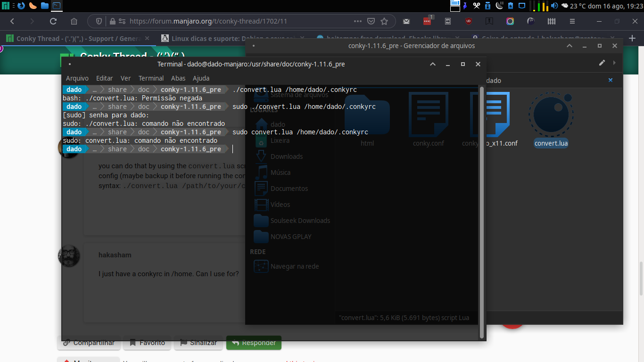Open the Firefox hamburger menu
The width and height of the screenshot is (644, 362).
tap(572, 21)
